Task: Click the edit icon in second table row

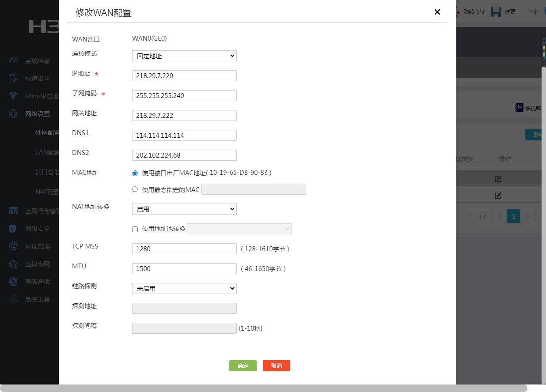Action: click(x=498, y=196)
